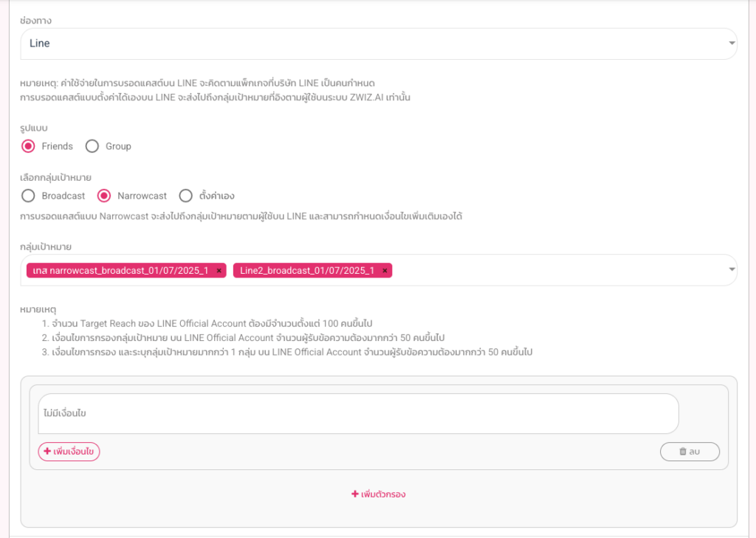Screen dimensions: 756x538
Task: Click the ไม่มีเงื่อนไข condition box
Action: click(358, 413)
